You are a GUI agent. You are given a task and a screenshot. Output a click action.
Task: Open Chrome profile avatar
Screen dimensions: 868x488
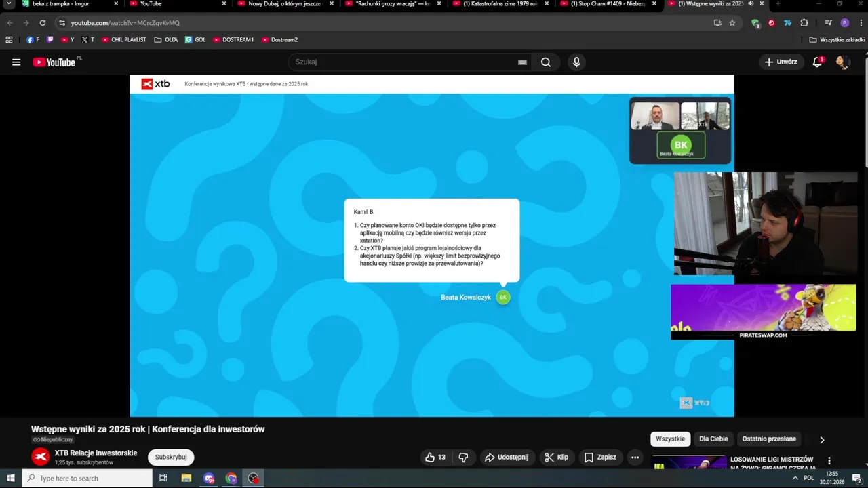[x=845, y=22]
